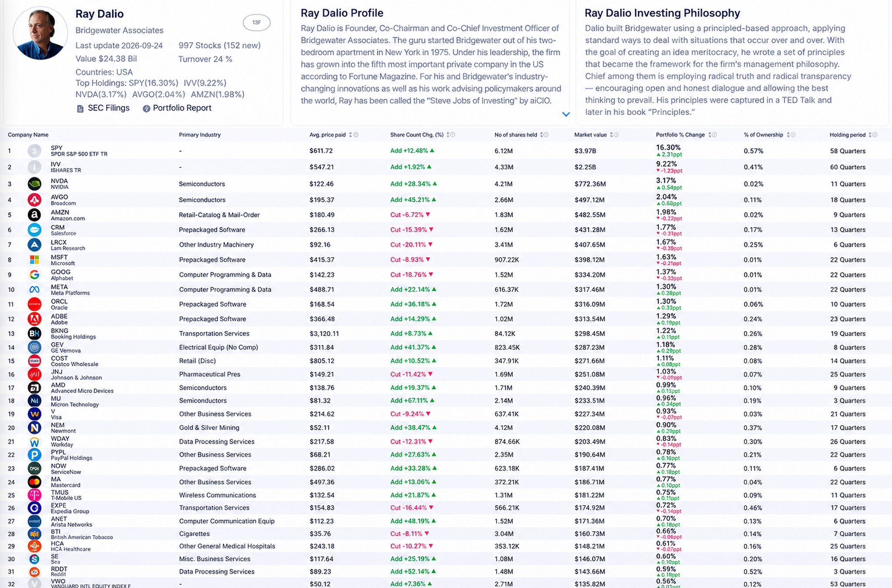The width and height of the screenshot is (892, 588).
Task: Click the Alphabet Google logo icon
Action: pos(34,275)
